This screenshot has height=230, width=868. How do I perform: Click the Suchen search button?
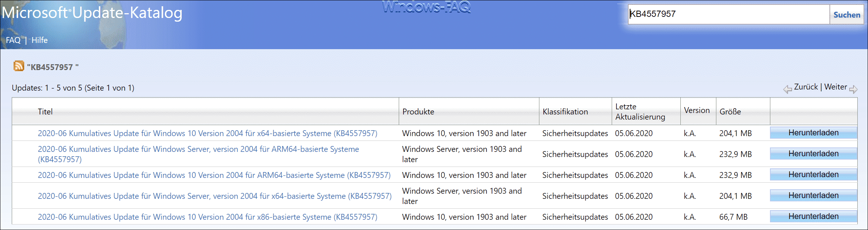click(x=847, y=15)
